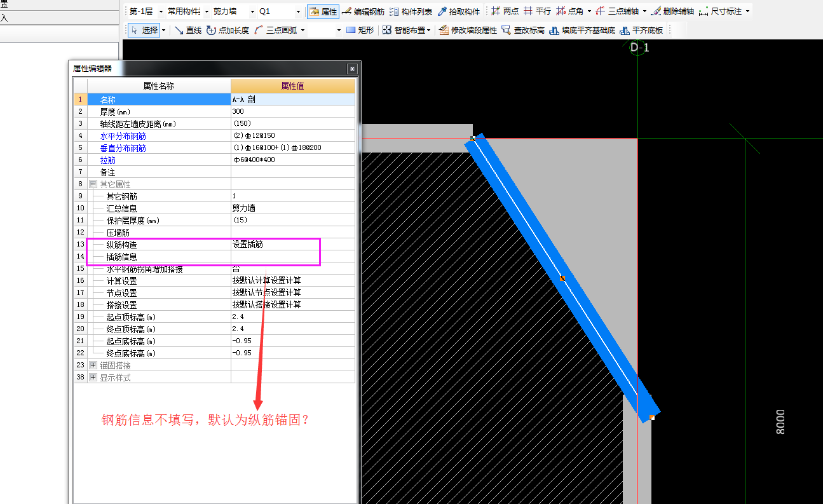This screenshot has height=504, width=823.
Task: Select the 点角 point-angle tool
Action: [569, 11]
